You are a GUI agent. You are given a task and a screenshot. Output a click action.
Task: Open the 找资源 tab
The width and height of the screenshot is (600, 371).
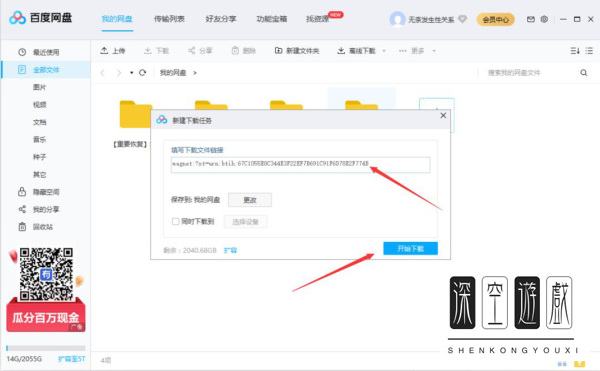coord(317,19)
